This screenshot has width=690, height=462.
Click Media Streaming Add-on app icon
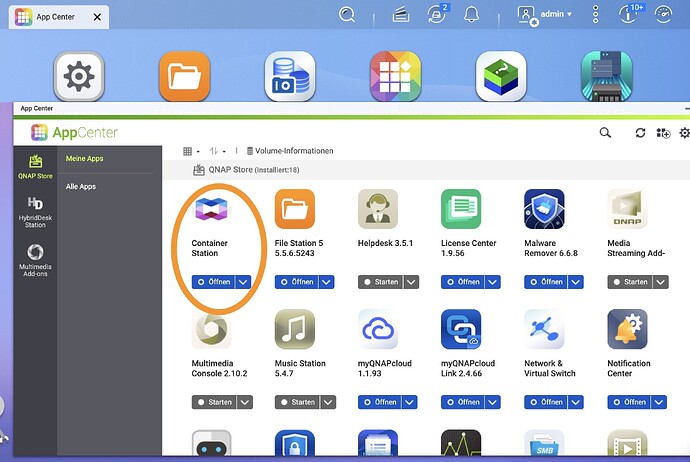[628, 209]
